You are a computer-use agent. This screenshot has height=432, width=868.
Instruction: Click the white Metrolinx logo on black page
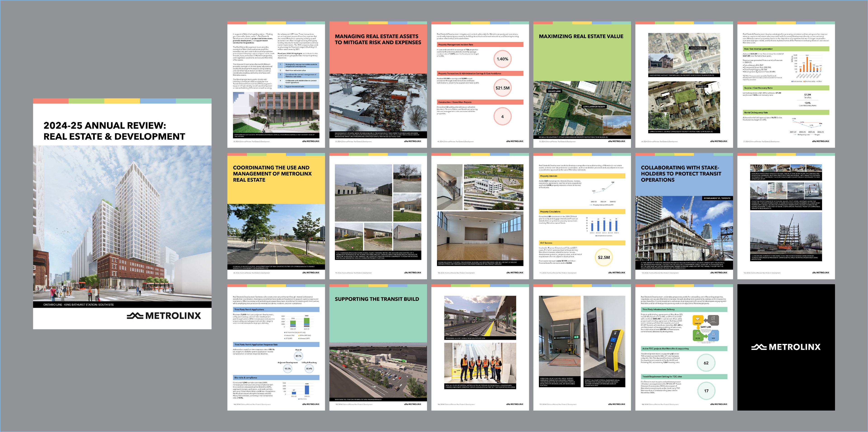point(786,347)
